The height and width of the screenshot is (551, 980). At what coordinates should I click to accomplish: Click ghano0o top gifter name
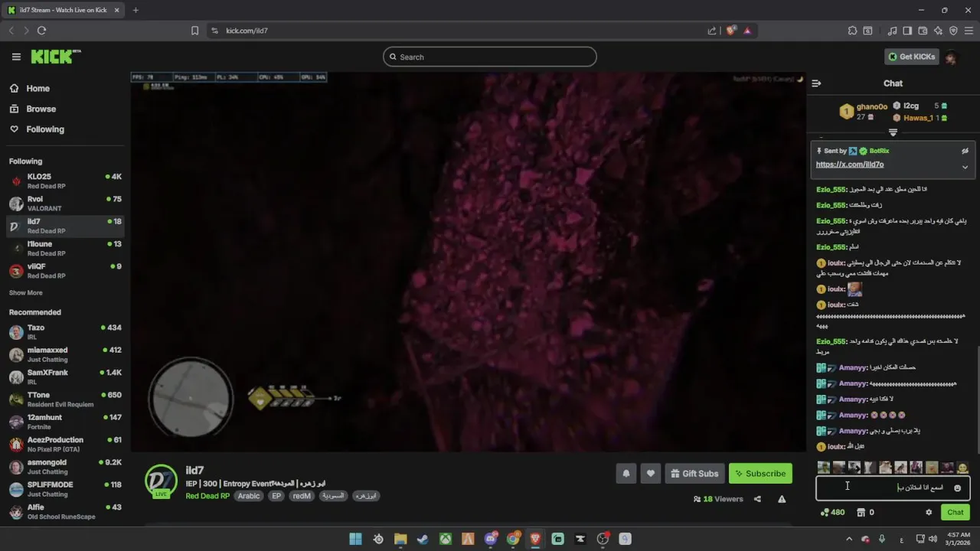click(x=872, y=106)
